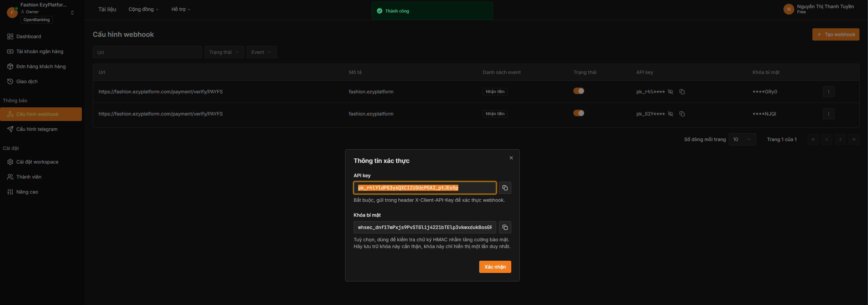The image size is (868, 305).
Task: Copy the API key in the dialog
Action: (x=505, y=188)
